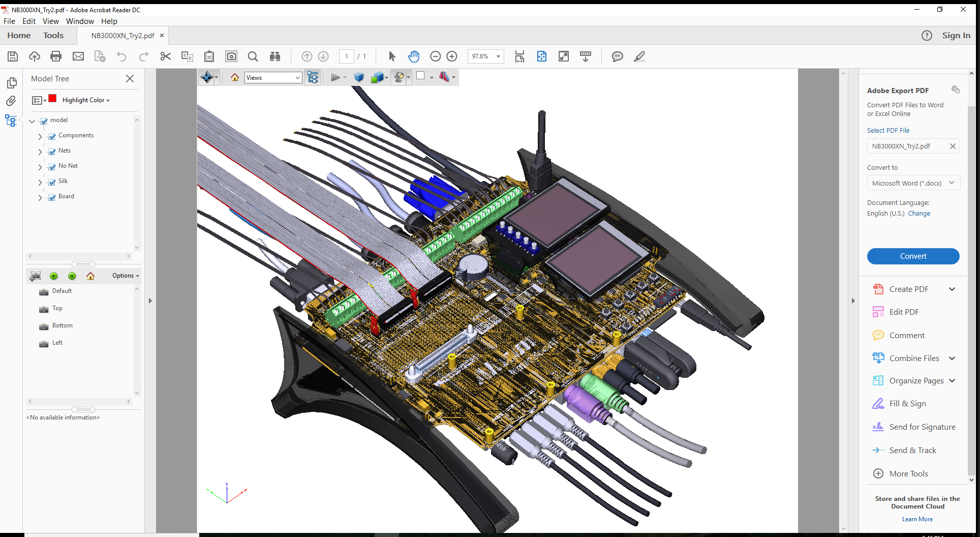The image size is (980, 537).
Task: Click the Save file icon
Action: pos(13,56)
